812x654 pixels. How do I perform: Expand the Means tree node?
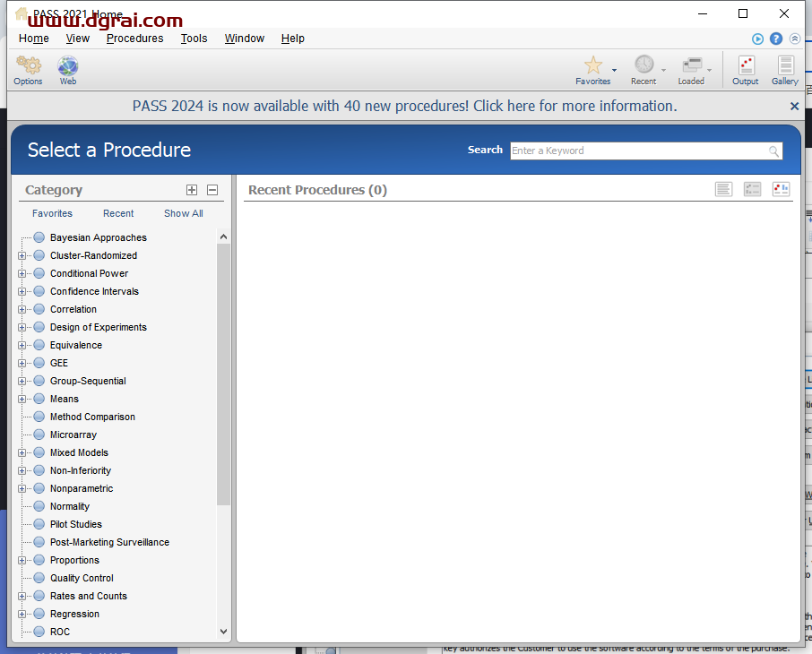pyautogui.click(x=22, y=400)
